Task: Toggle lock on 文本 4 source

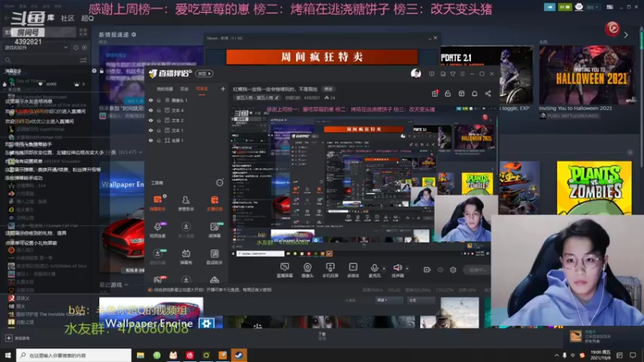Action: point(159,110)
